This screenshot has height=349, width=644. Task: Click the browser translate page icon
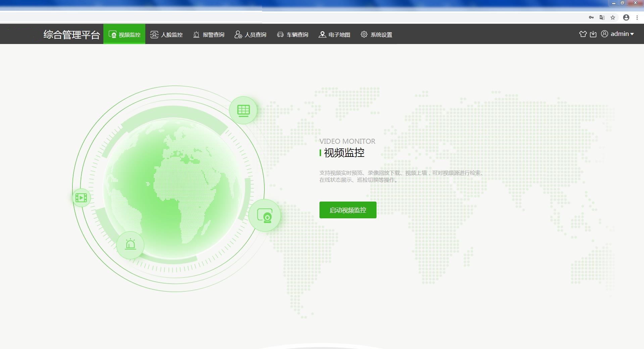[602, 17]
